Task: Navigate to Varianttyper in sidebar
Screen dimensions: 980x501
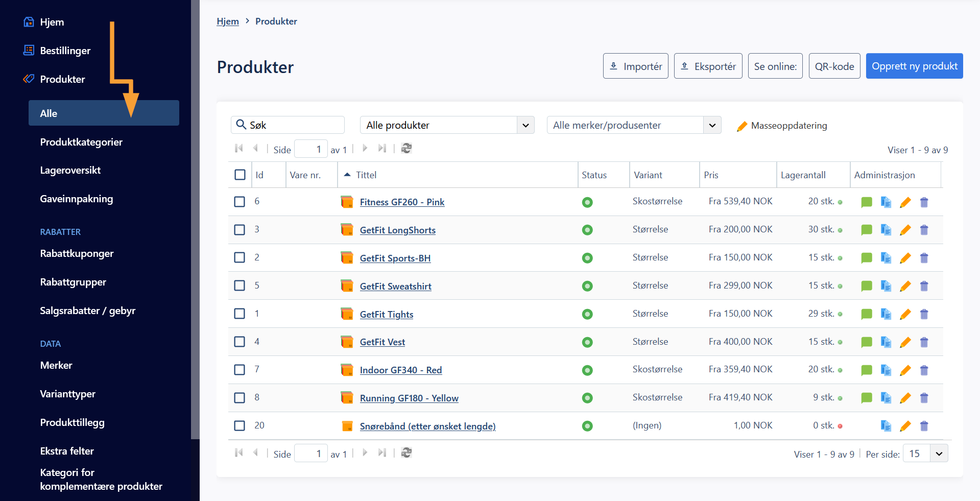Action: [68, 394]
